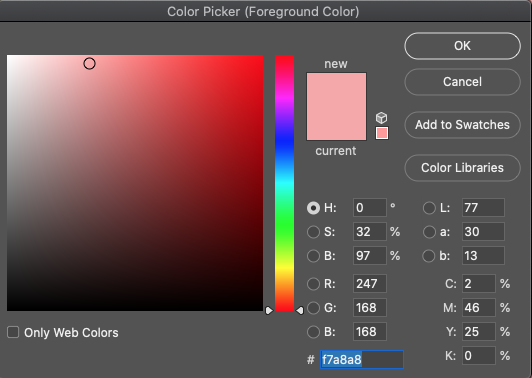Confirm the color with OK
This screenshot has height=378, width=532.
pos(462,46)
